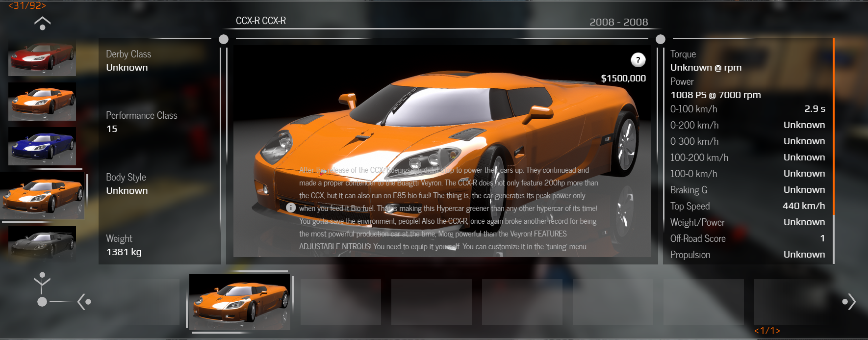Screen dimensions: 868x340
Task: Click the 0-100 km/h 2.9 s value
Action: point(815,109)
